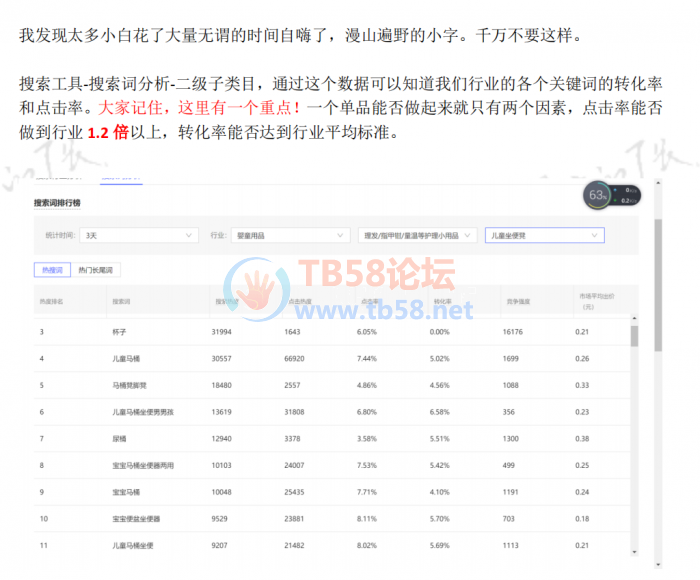Screen dimensions: 700x580
Task: Open the 理发/指甲钳/量温等护理小用品 category dropdown
Action: tap(417, 235)
